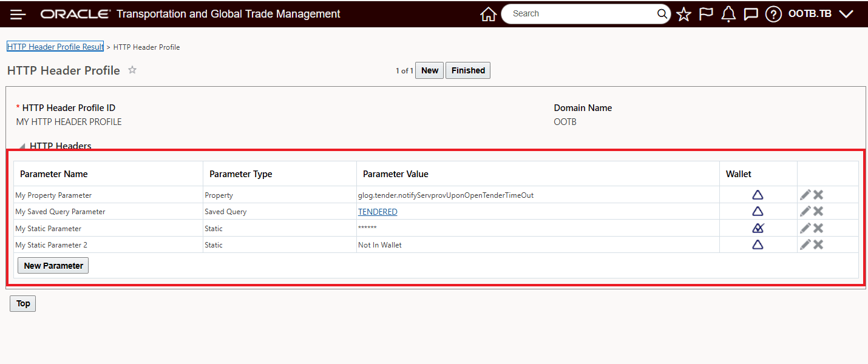Viewport: 868px width, 364px height.
Task: Open help using the question mark icon
Action: click(773, 13)
